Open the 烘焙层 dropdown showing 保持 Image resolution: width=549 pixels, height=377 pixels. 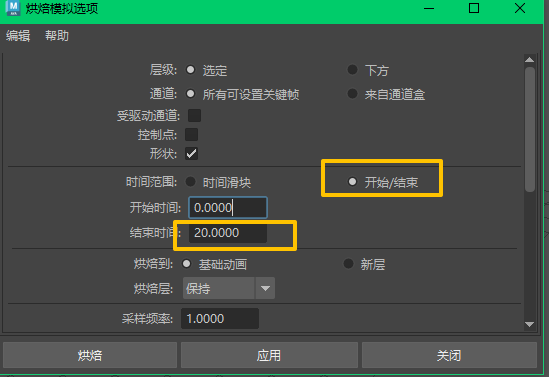[x=229, y=288]
